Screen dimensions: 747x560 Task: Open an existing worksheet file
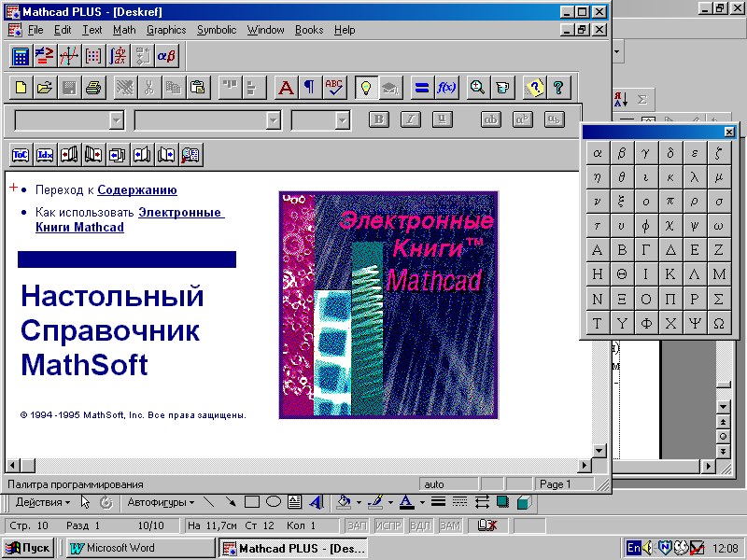pyautogui.click(x=45, y=88)
